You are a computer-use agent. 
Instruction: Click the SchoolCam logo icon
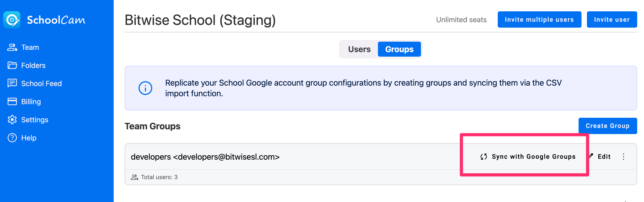12,20
